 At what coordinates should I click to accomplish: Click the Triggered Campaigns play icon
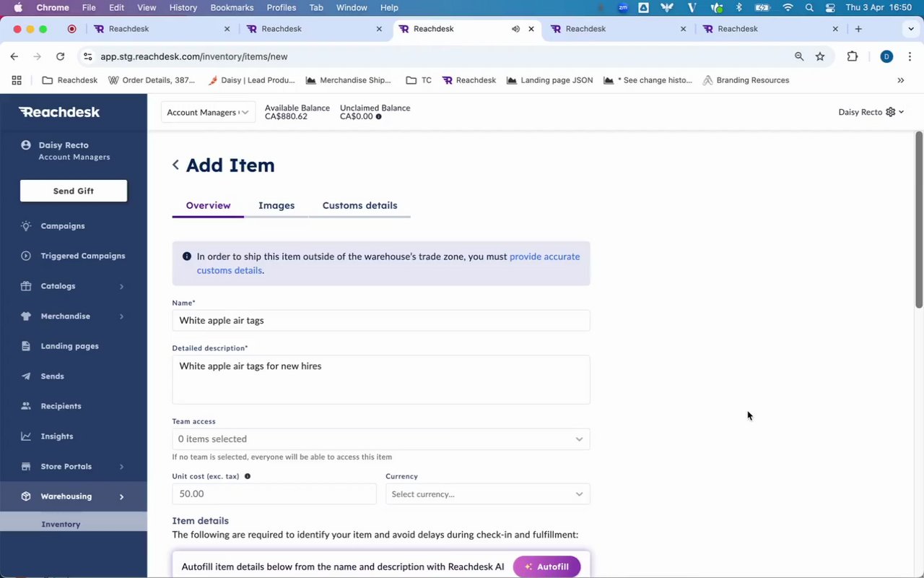point(26,256)
